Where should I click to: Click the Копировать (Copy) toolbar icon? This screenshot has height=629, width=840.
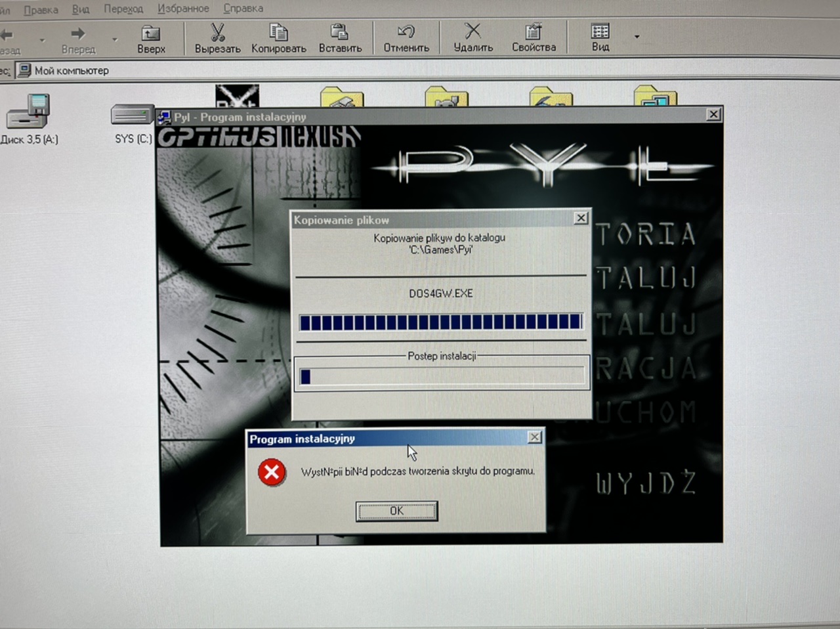278,32
